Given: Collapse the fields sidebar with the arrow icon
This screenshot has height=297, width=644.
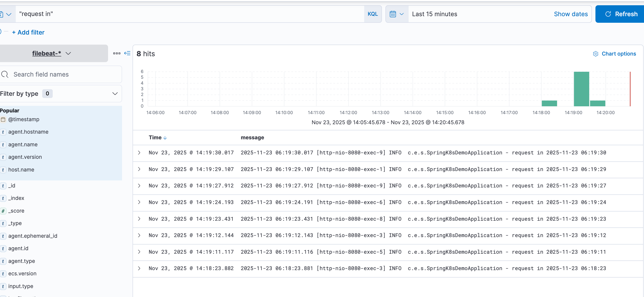Looking at the screenshot, I should coord(127,53).
